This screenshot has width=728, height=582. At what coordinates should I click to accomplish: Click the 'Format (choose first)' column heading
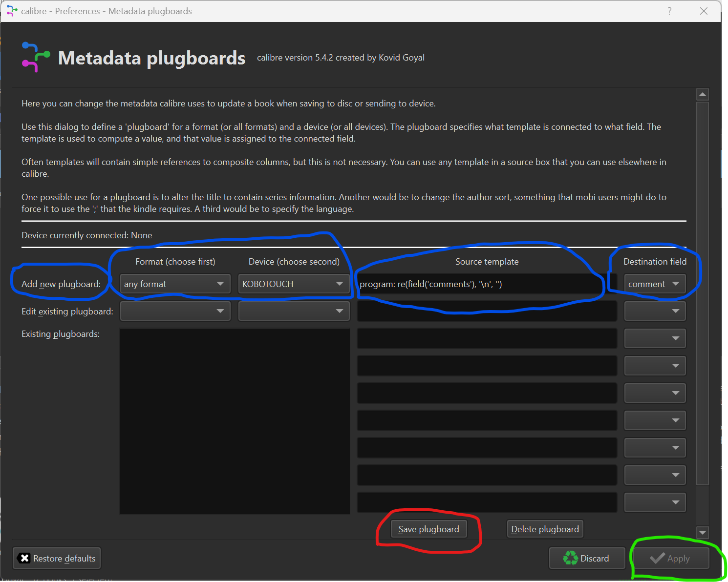click(175, 261)
